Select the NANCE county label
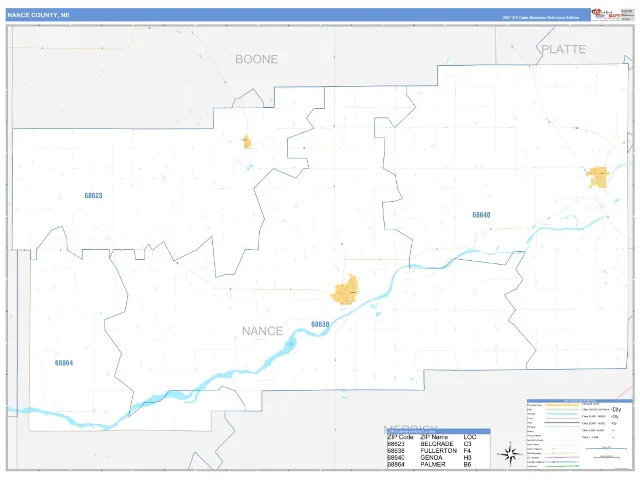 point(262,331)
